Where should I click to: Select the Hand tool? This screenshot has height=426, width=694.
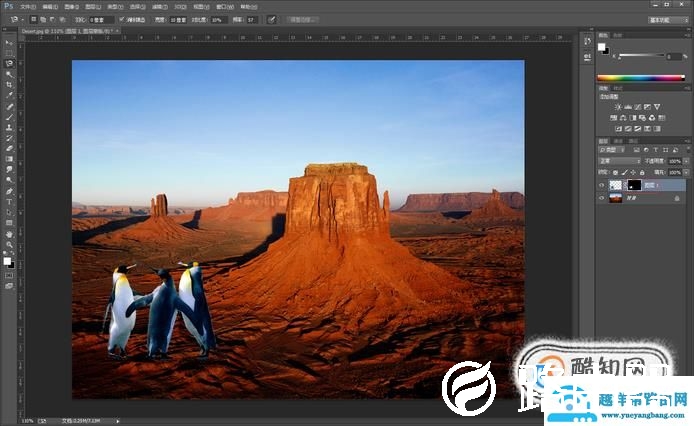pos(9,234)
